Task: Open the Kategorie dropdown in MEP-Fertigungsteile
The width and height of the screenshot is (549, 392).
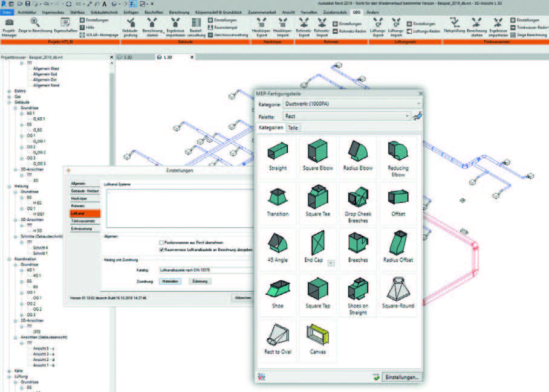Action: 352,104
